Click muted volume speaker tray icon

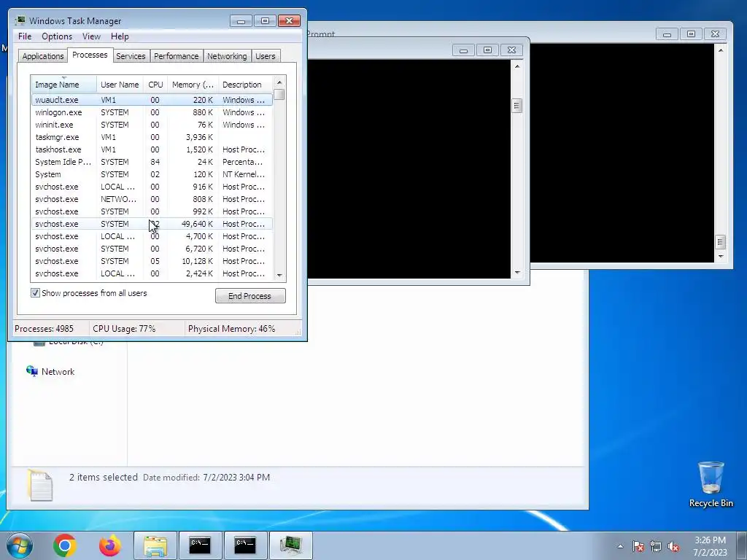673,546
